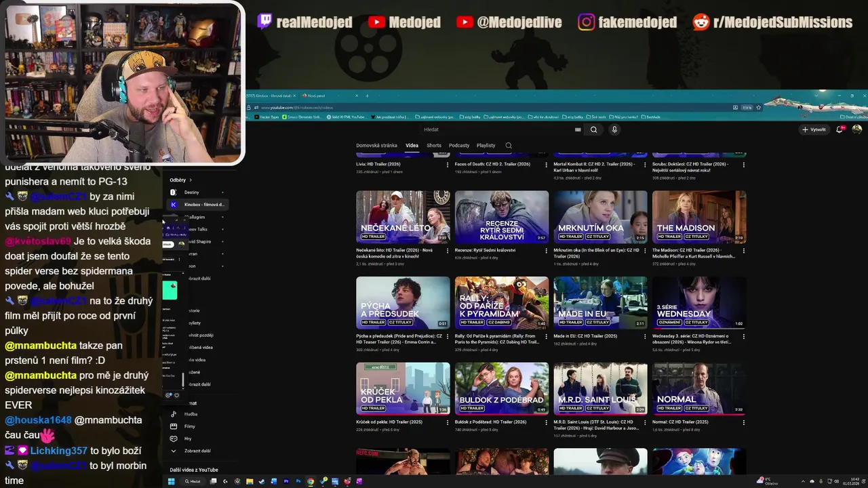Play the Krůček od pekla thumbnail
This screenshot has width=868, height=488.
point(403,388)
